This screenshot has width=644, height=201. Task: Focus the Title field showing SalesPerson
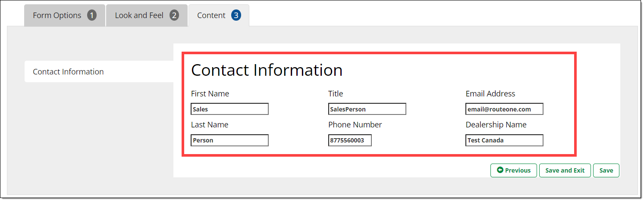pyautogui.click(x=367, y=109)
